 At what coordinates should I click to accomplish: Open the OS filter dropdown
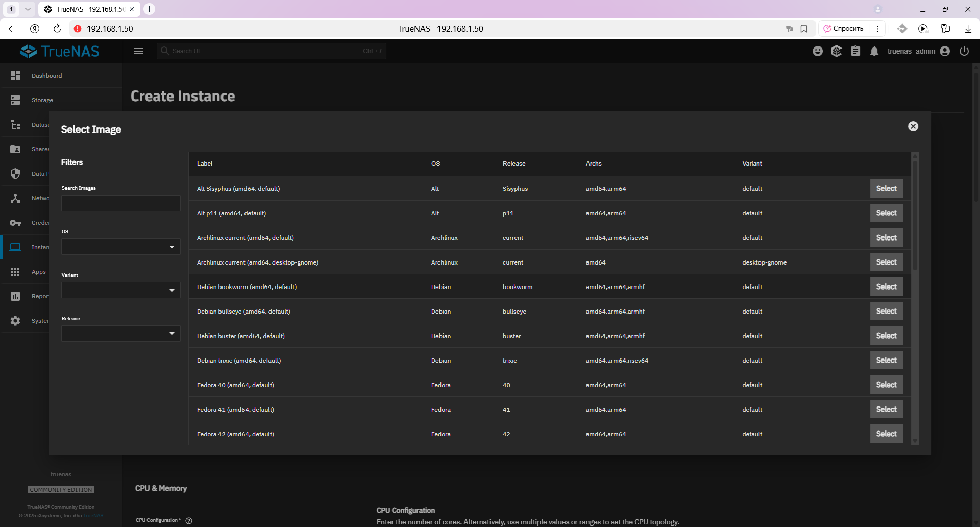click(x=121, y=247)
